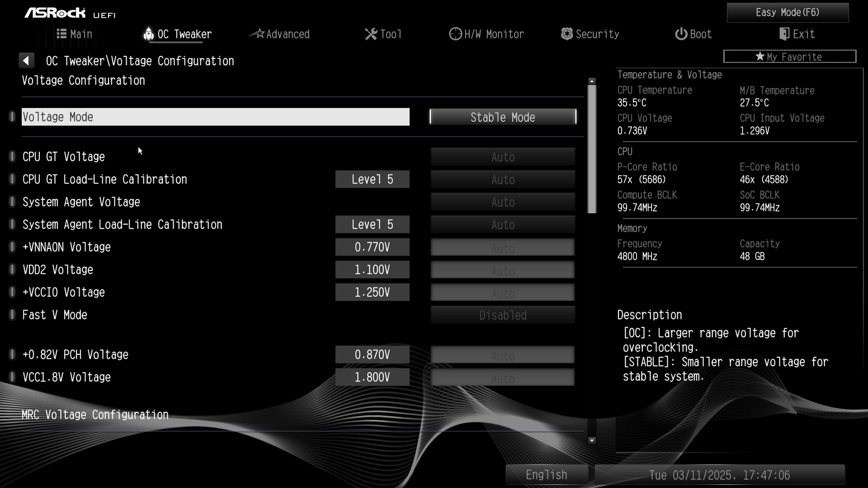Screen dimensions: 868x488
Task: Open the My Favorite list
Action: click(x=789, y=56)
